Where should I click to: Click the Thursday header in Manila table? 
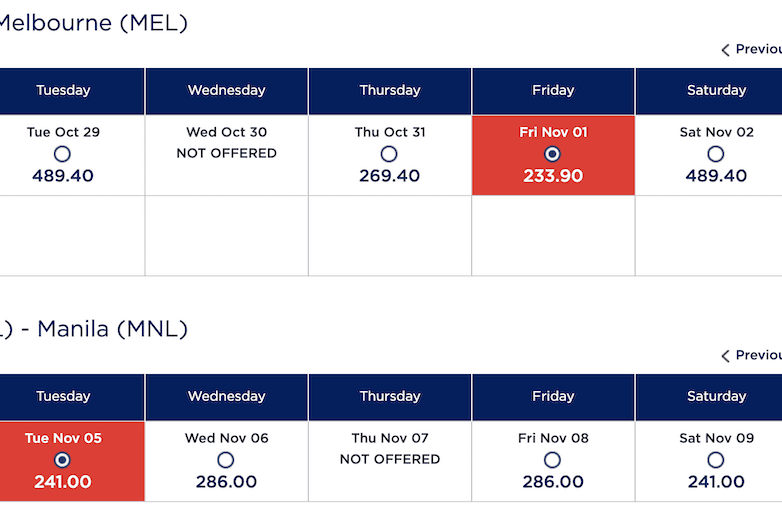click(x=390, y=397)
